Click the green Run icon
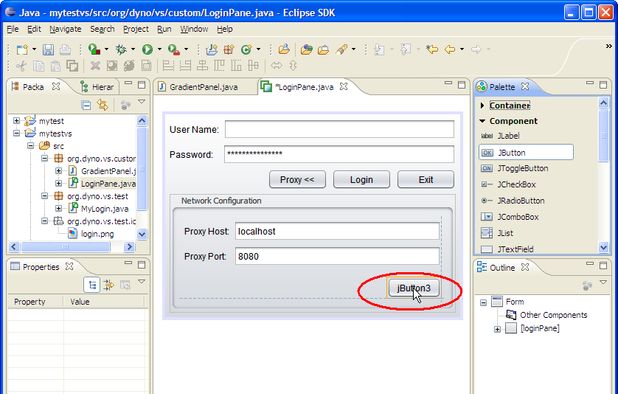This screenshot has width=618, height=394. point(147,50)
